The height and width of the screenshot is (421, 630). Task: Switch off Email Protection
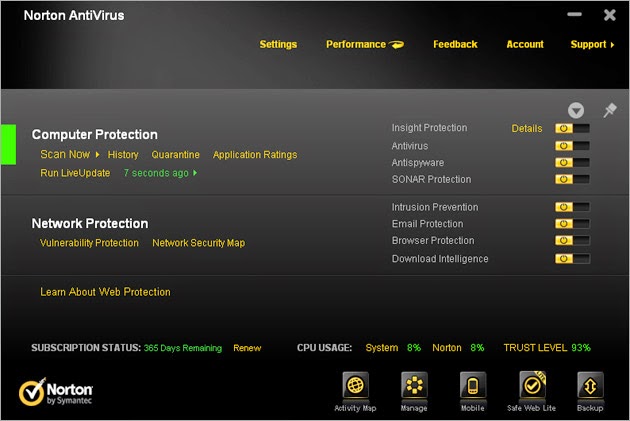[572, 224]
